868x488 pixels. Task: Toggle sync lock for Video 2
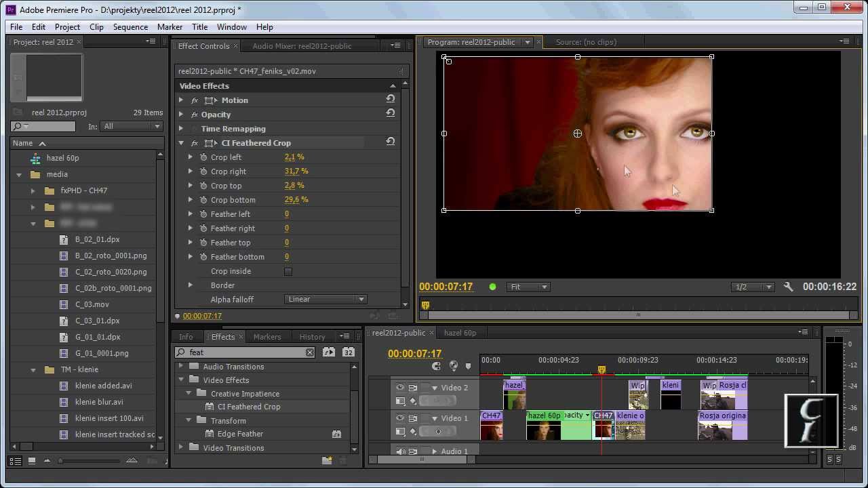coord(412,388)
